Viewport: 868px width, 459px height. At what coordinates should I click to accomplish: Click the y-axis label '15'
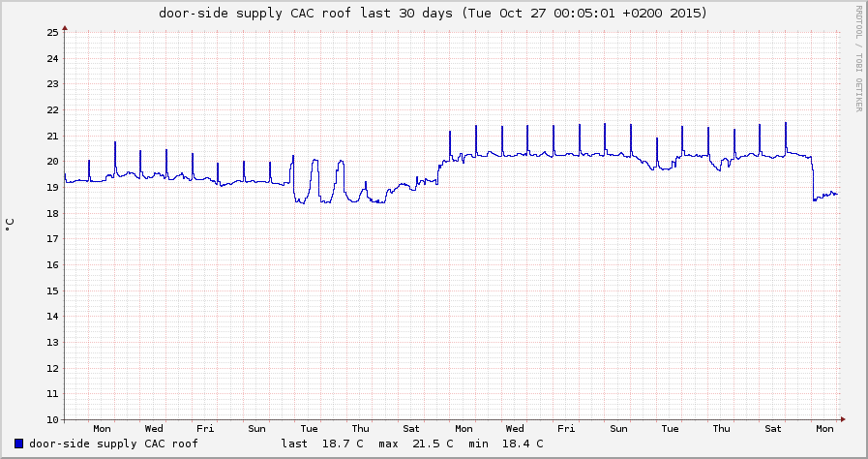point(52,291)
